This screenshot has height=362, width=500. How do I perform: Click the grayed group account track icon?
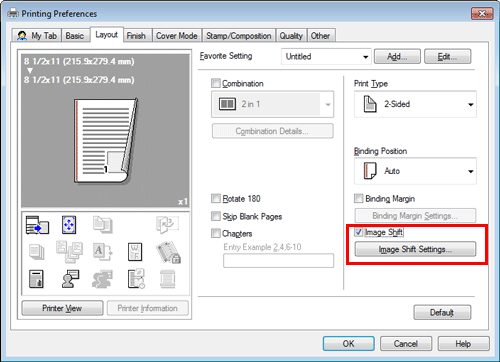coord(102,279)
